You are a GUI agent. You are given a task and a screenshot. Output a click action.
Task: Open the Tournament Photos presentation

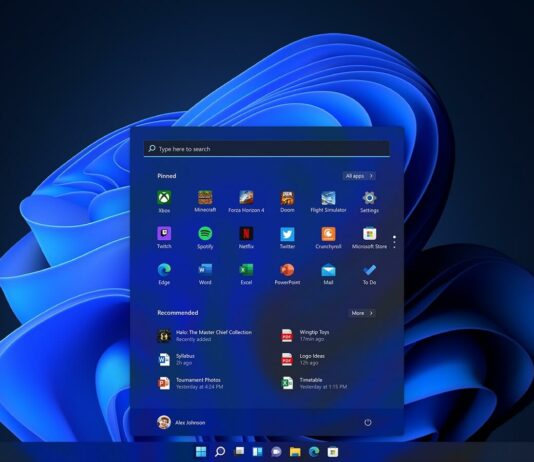[x=190, y=383]
